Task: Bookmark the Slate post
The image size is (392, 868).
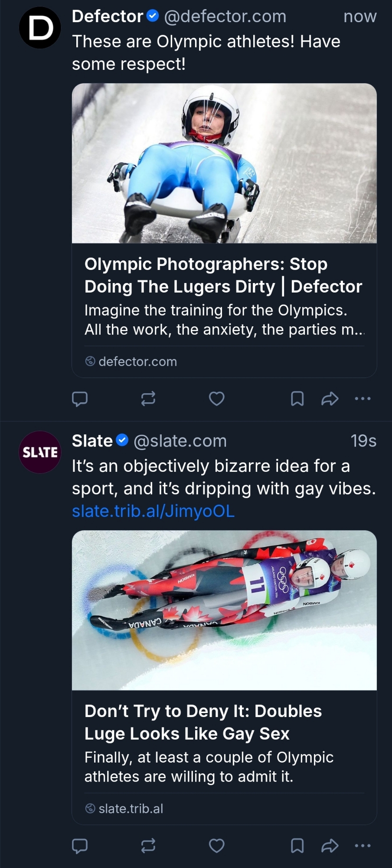Action: click(297, 845)
